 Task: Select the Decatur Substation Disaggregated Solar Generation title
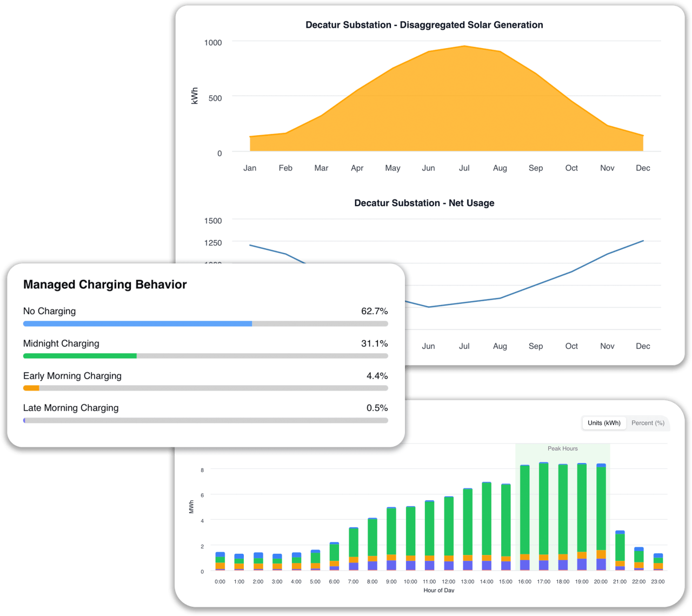coord(424,25)
